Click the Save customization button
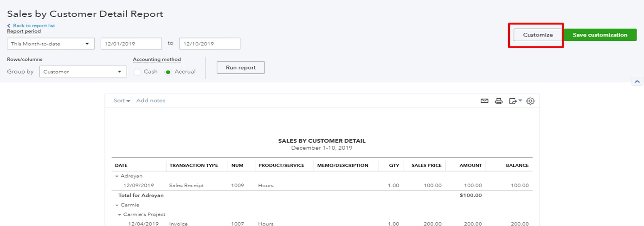 (x=600, y=35)
